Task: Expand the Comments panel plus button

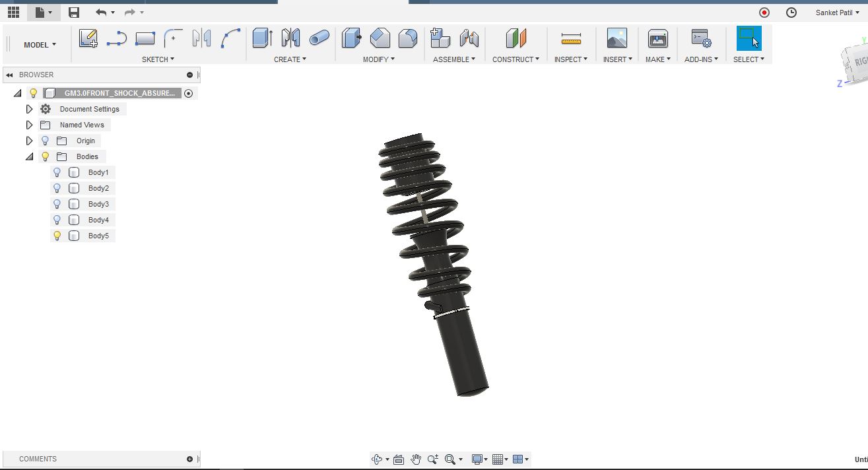Action: point(189,459)
